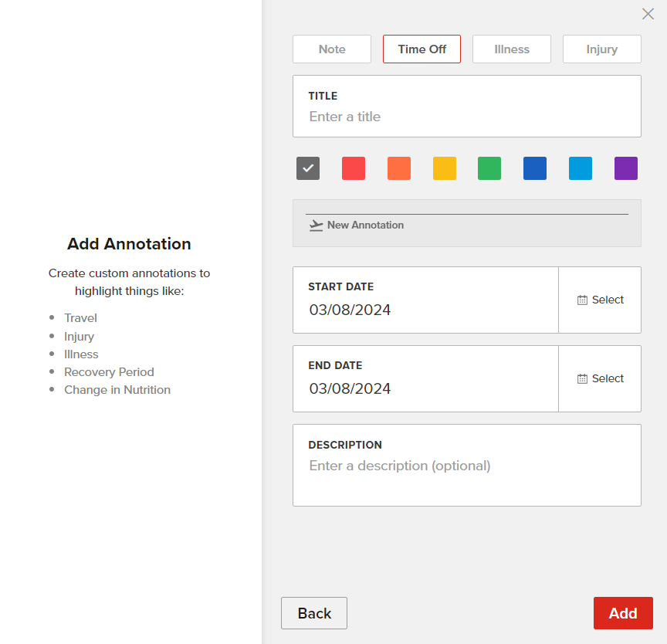Click the Title input field

tap(466, 117)
